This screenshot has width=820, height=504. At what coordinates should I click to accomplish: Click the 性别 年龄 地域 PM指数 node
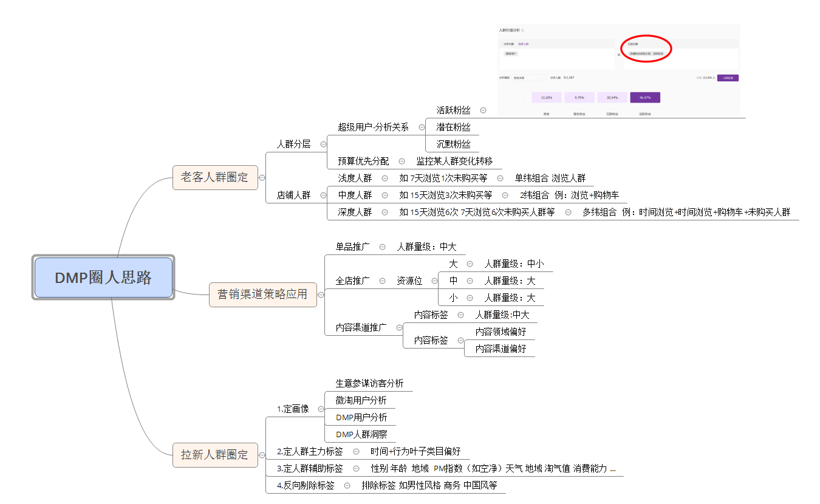(x=493, y=469)
